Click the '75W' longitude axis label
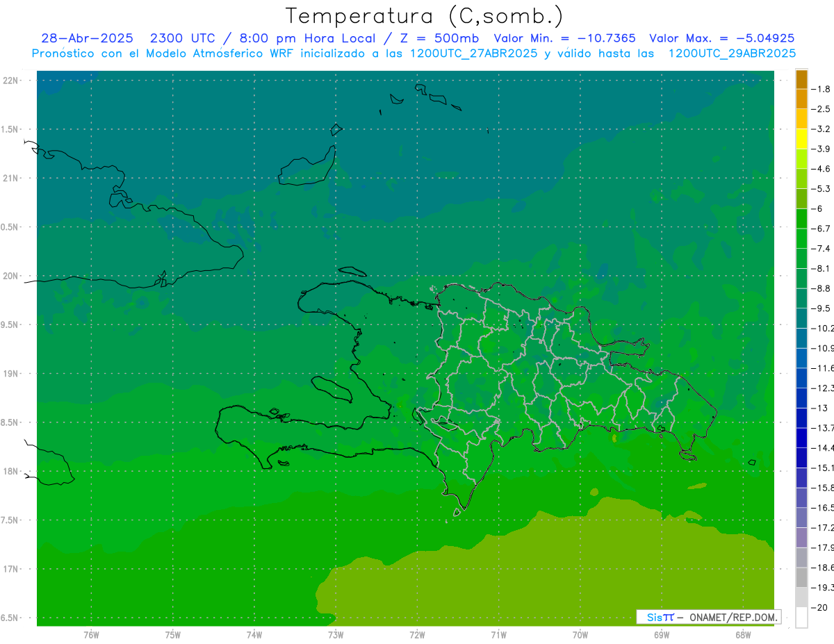 [173, 634]
